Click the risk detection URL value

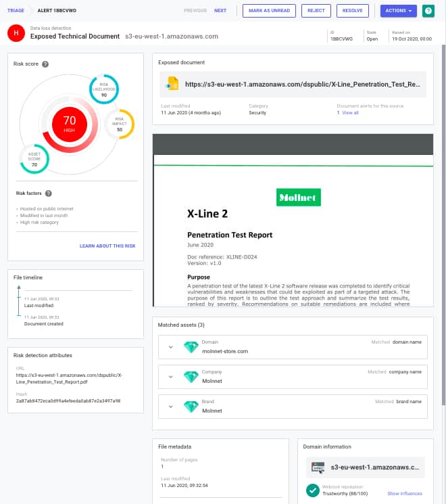(69, 379)
